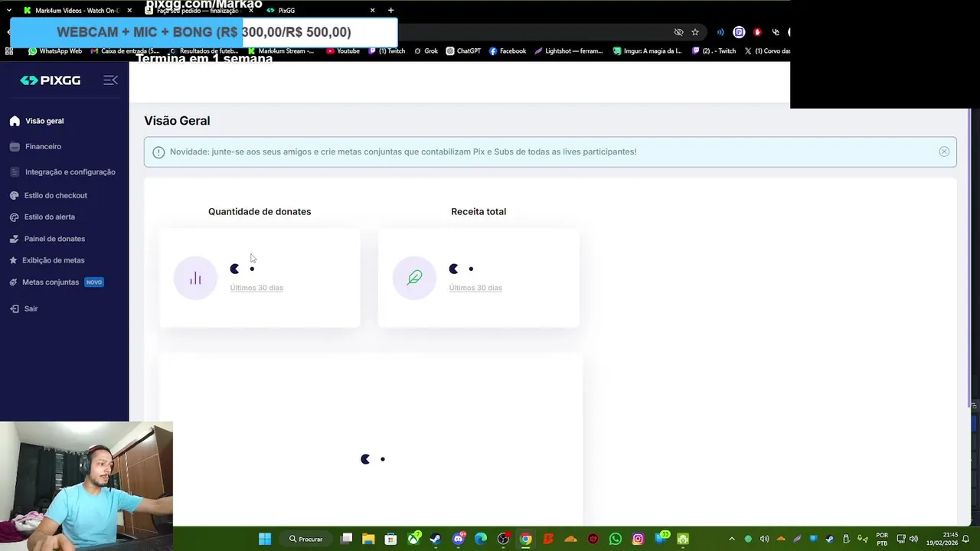Close the PixGG browser tab

373,11
